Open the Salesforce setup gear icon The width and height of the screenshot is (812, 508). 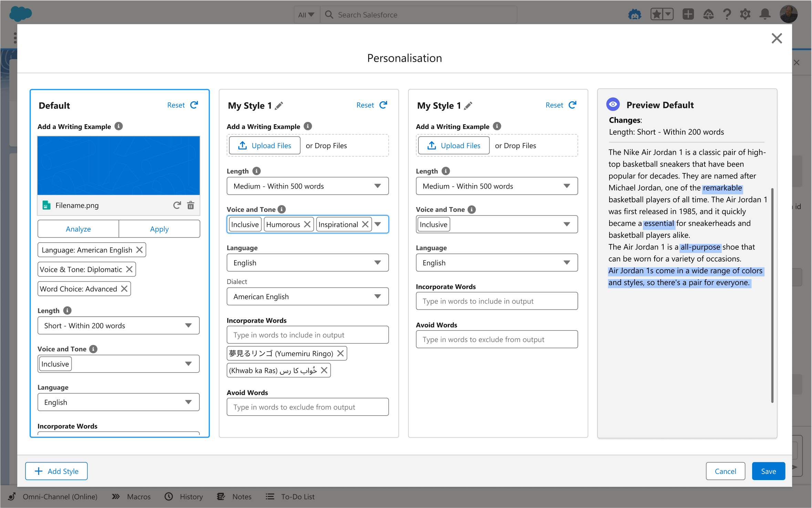(x=746, y=14)
